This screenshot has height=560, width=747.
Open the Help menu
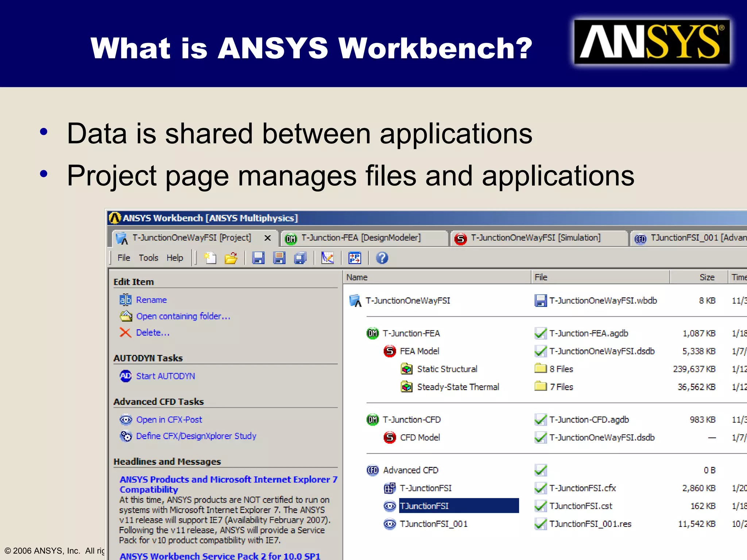tap(175, 258)
